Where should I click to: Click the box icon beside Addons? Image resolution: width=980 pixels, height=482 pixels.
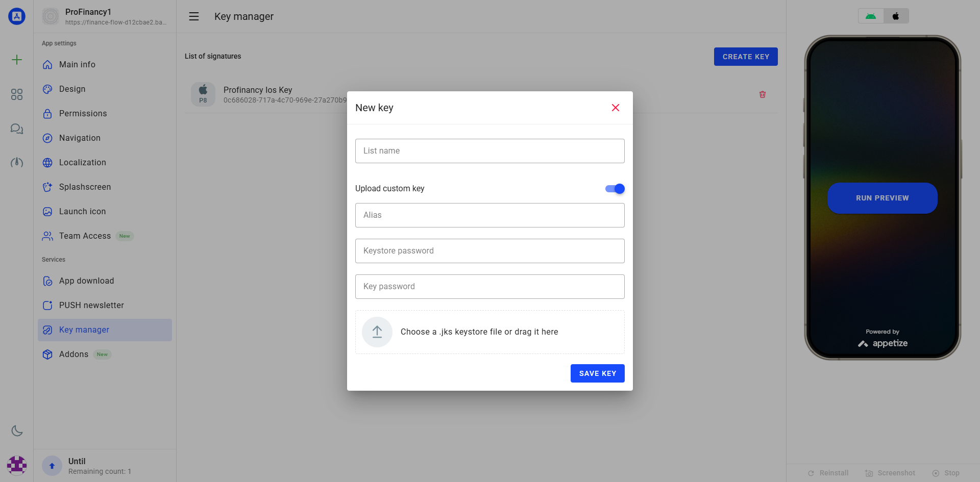coord(47,354)
